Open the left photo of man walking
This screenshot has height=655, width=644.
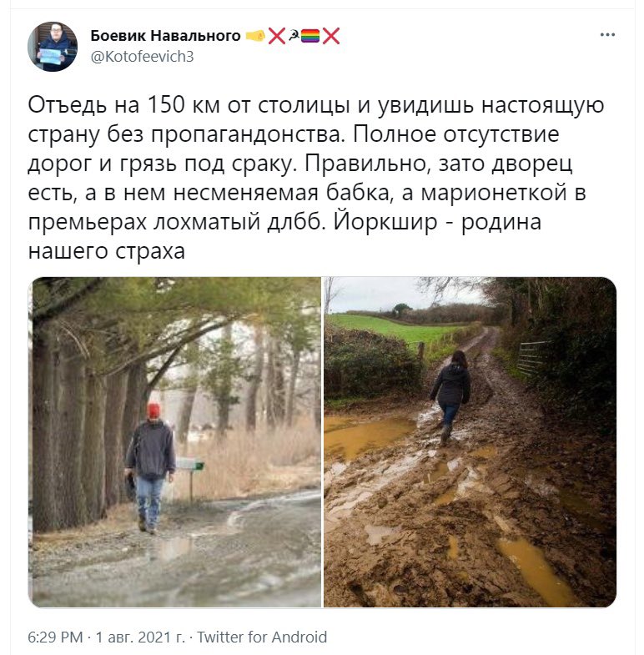[x=174, y=441]
